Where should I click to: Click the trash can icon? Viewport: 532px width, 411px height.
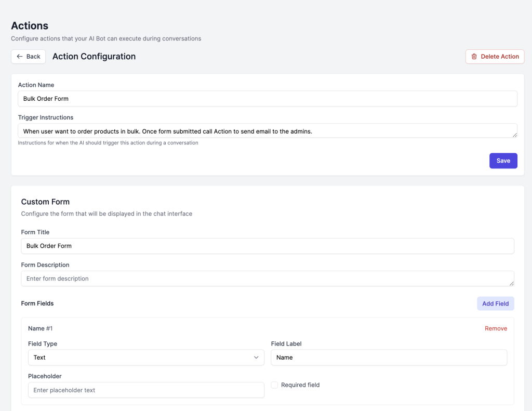(x=474, y=57)
